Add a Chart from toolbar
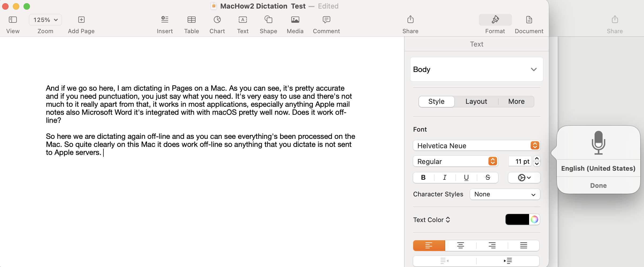The width and height of the screenshot is (644, 267). 217,20
